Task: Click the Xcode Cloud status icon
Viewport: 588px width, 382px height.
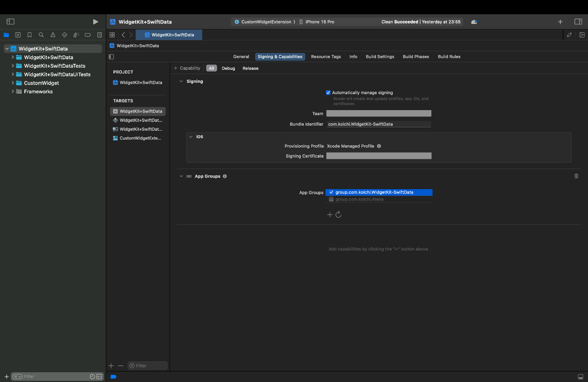Action: pyautogui.click(x=474, y=22)
